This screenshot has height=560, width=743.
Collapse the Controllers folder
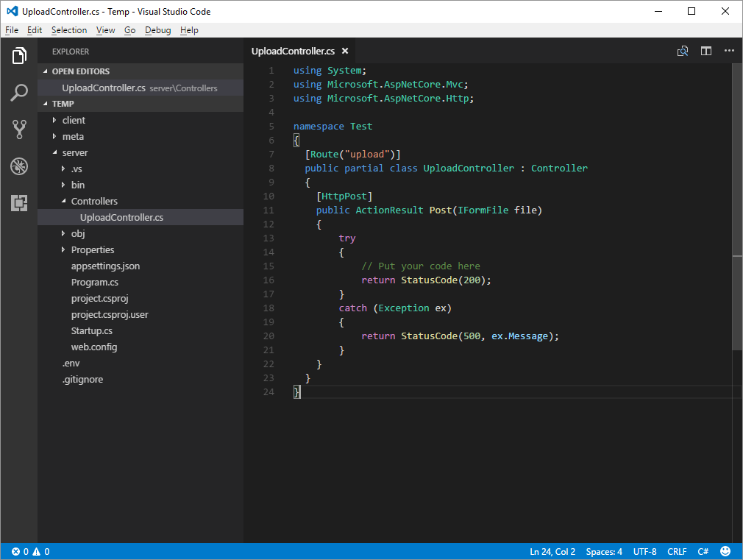pyautogui.click(x=63, y=201)
